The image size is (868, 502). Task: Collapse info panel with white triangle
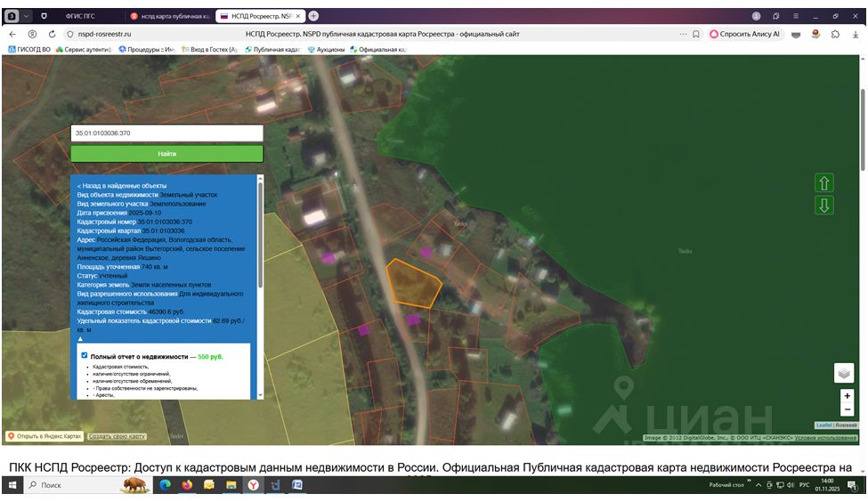click(80, 339)
